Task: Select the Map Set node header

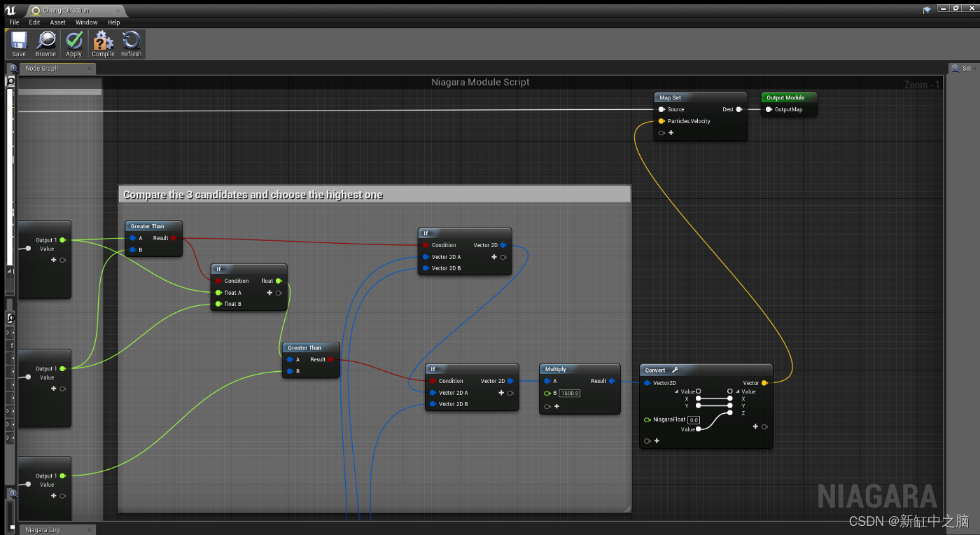Action: pyautogui.click(x=700, y=97)
